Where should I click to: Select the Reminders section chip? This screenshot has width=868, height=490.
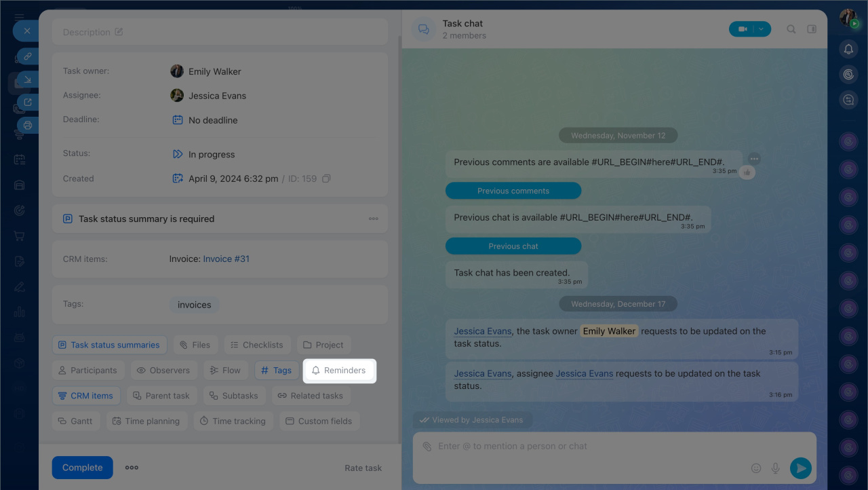click(x=338, y=371)
